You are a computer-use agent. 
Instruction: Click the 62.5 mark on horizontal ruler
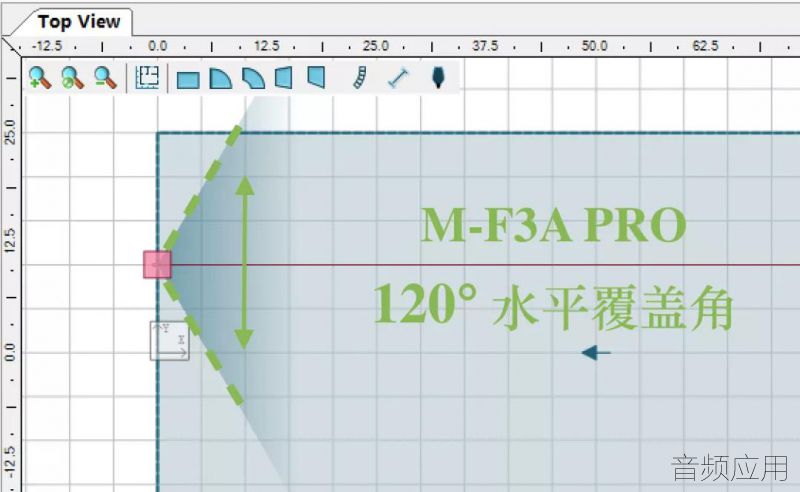click(705, 46)
